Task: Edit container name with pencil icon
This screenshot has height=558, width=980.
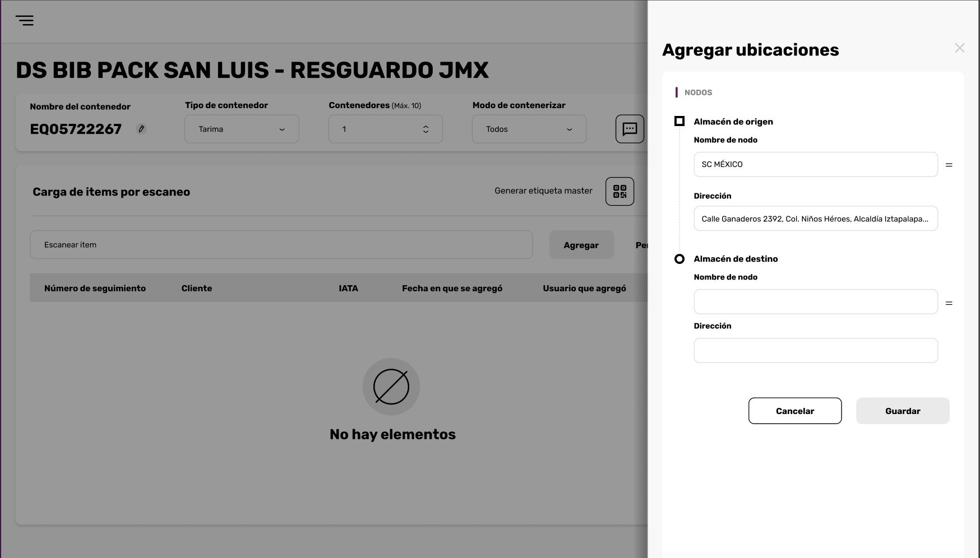Action: coord(141,129)
